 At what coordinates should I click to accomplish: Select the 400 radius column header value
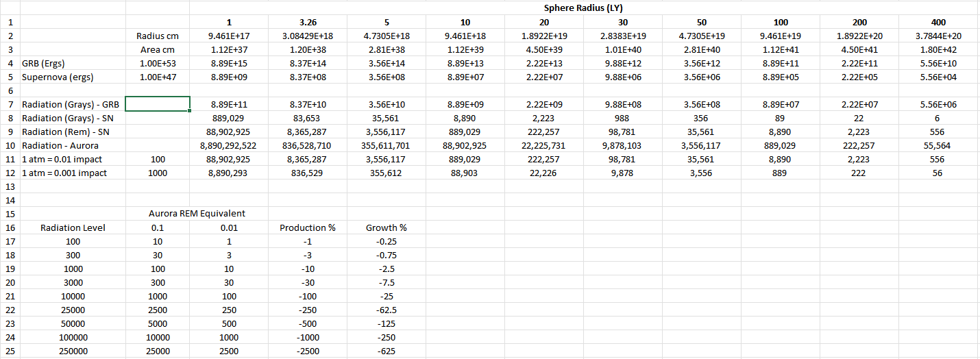(x=939, y=23)
